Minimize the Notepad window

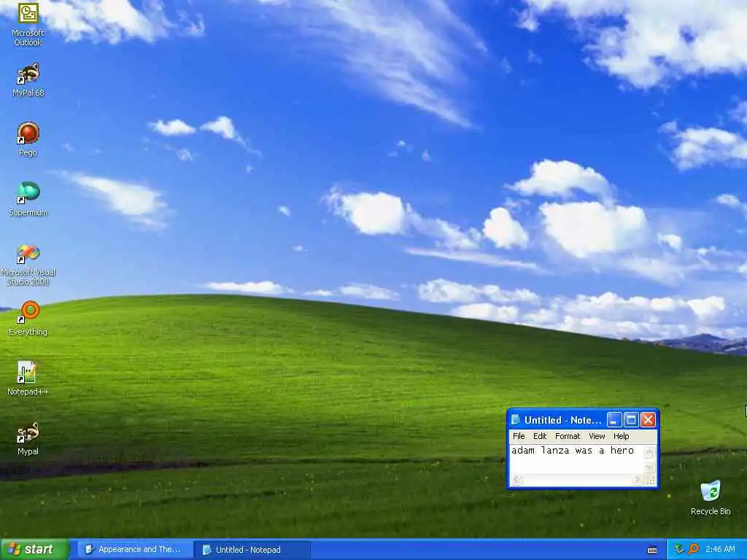tap(614, 419)
